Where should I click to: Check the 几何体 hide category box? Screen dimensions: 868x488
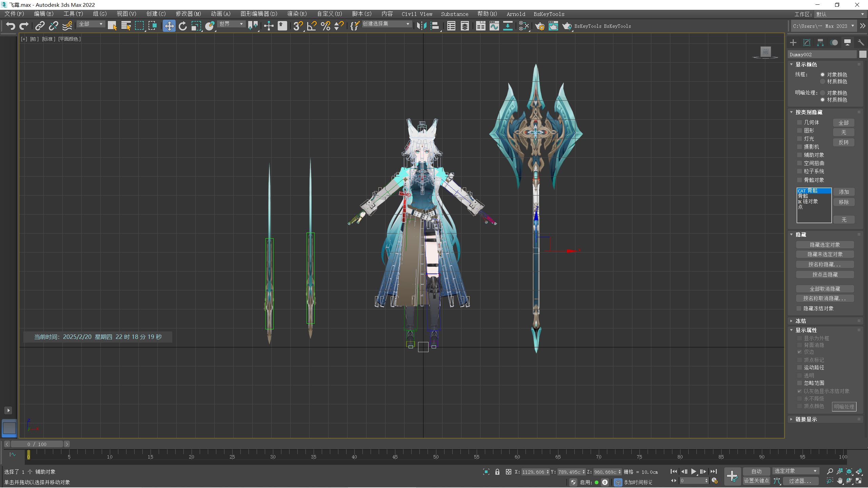pos(800,122)
